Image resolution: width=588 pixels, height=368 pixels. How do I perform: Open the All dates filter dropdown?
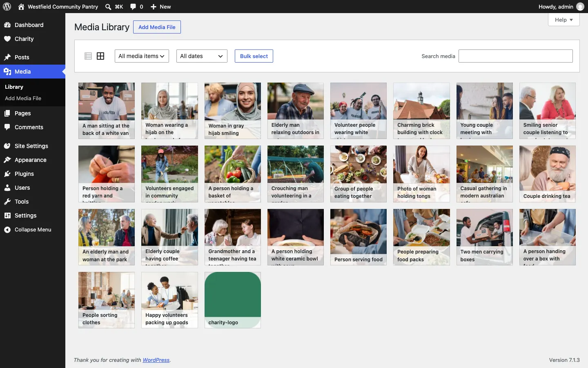point(202,56)
